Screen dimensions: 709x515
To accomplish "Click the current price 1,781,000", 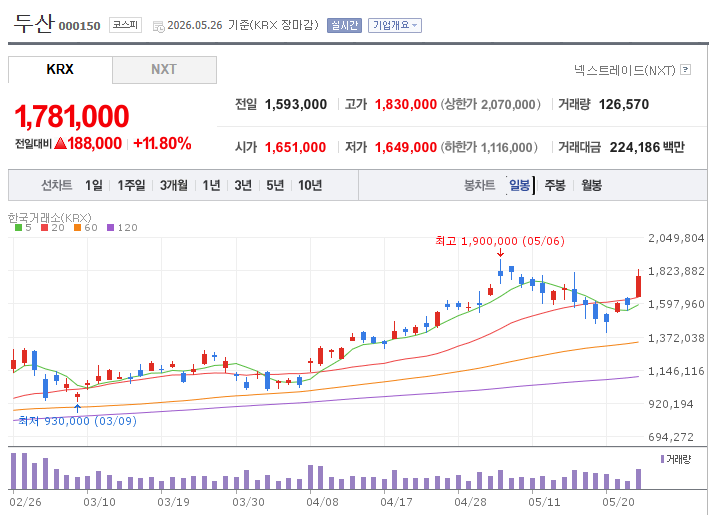I will tap(72, 116).
